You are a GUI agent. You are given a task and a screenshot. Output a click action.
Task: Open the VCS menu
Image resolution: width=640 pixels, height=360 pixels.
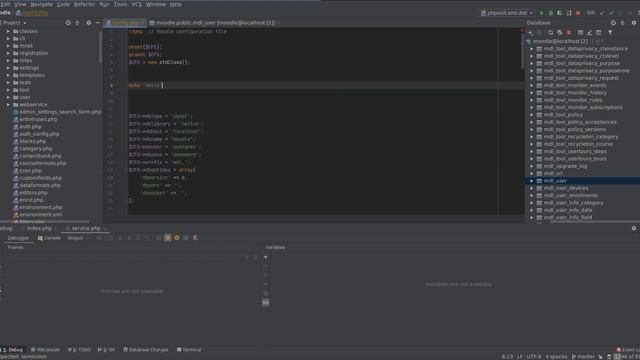click(x=136, y=4)
